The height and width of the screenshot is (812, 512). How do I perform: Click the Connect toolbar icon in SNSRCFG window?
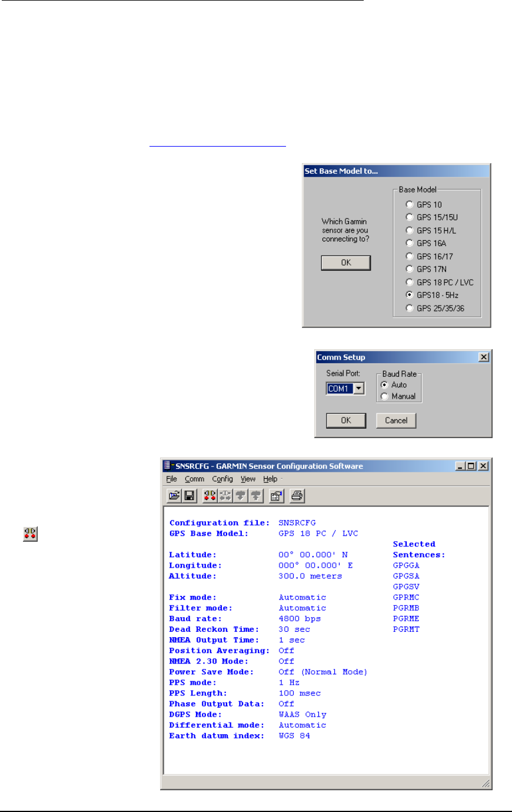(210, 496)
